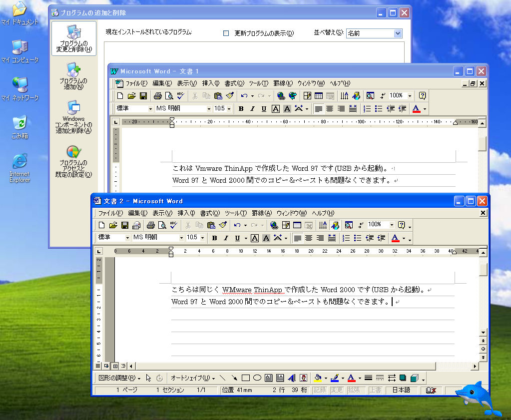
Task: Open font size 10.5 dropdown in 文書 2 window
Action: tap(202, 238)
